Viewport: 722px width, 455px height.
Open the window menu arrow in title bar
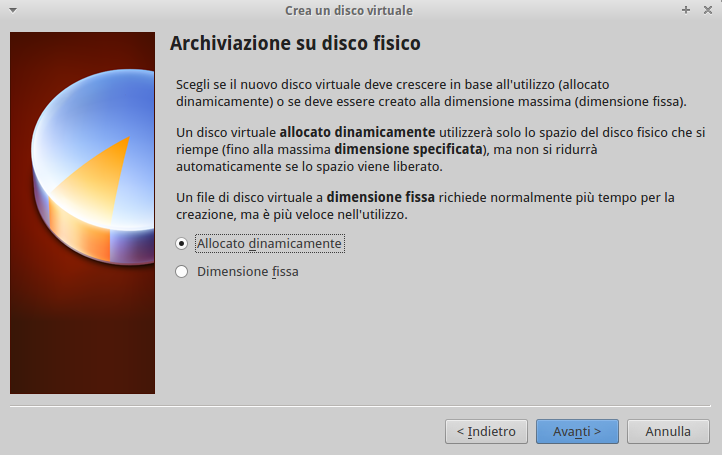(x=14, y=10)
